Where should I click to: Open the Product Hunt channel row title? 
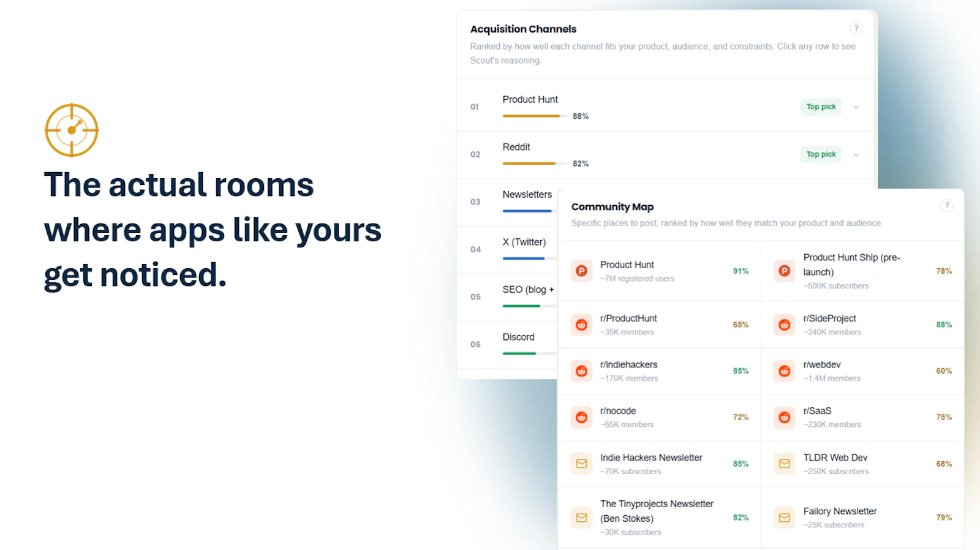[530, 99]
